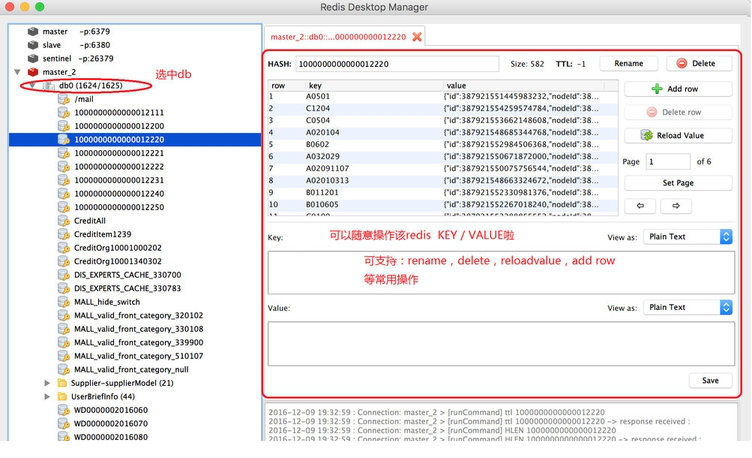Click the Set Page button
Image resolution: width=752 pixels, height=458 pixels.
pyautogui.click(x=678, y=183)
